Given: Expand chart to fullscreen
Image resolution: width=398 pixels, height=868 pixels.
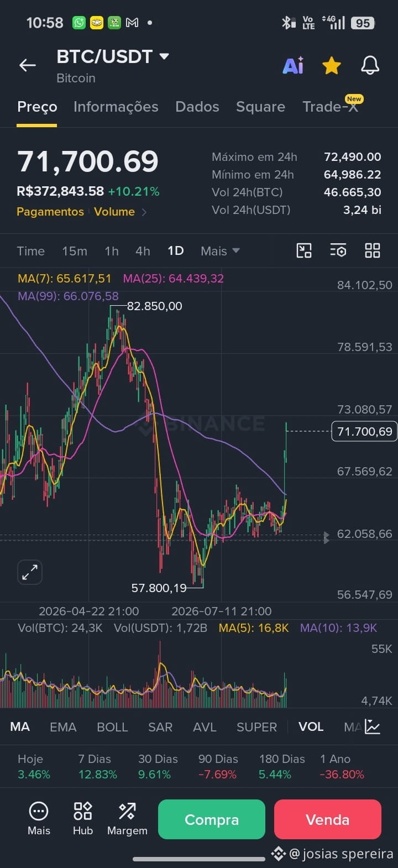Looking at the screenshot, I should click(30, 572).
